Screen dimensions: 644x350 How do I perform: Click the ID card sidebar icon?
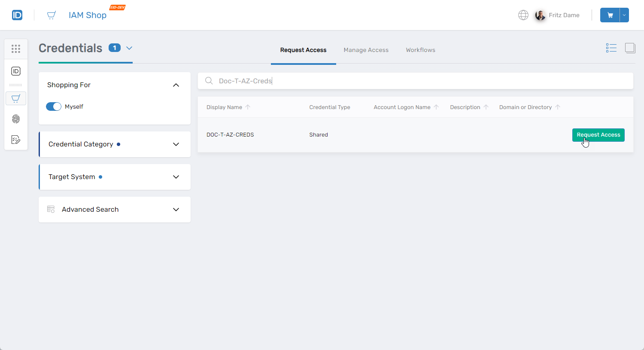tap(16, 71)
